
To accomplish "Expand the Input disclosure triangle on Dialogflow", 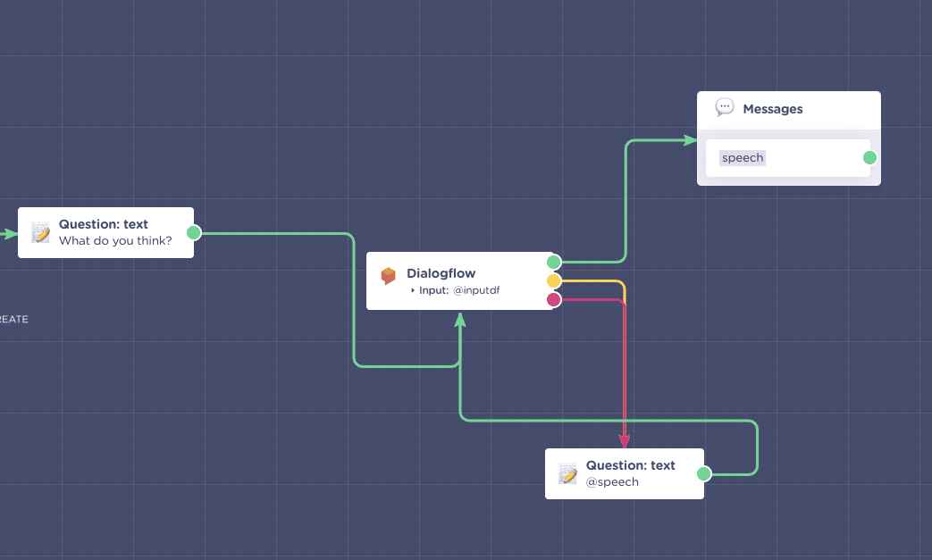I will pyautogui.click(x=412, y=290).
